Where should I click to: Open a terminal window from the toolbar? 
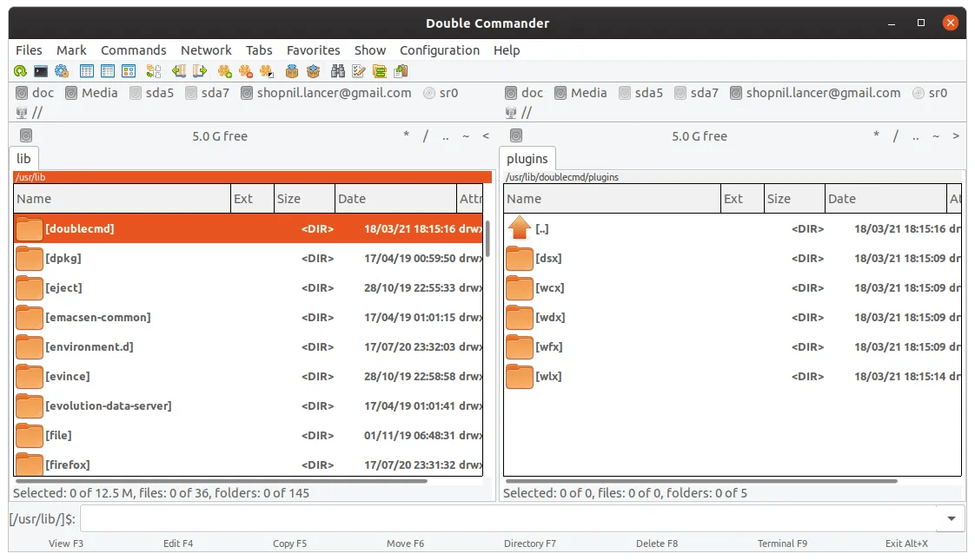point(41,70)
